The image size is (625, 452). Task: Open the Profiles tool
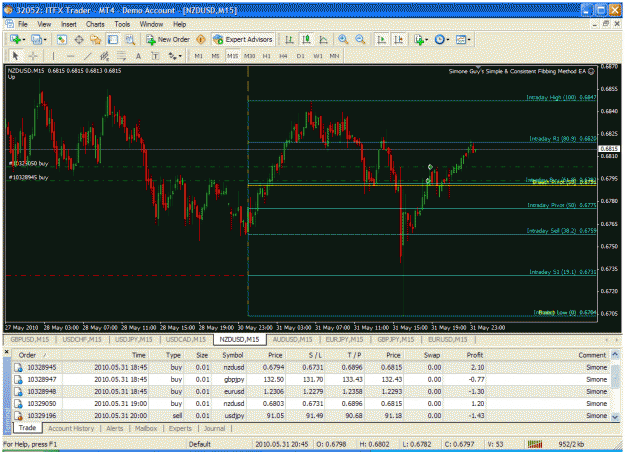click(37, 39)
